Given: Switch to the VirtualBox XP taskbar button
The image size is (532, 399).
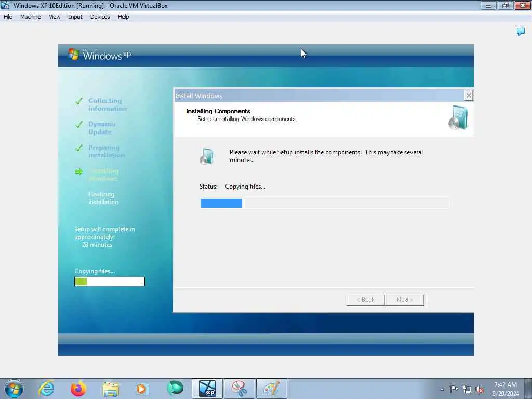Looking at the screenshot, I should click(x=207, y=389).
